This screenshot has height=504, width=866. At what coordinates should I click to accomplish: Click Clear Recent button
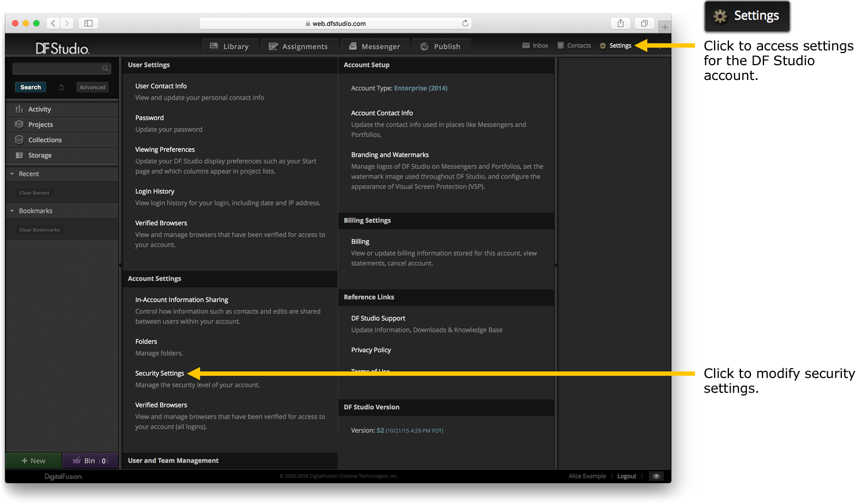pos(34,193)
